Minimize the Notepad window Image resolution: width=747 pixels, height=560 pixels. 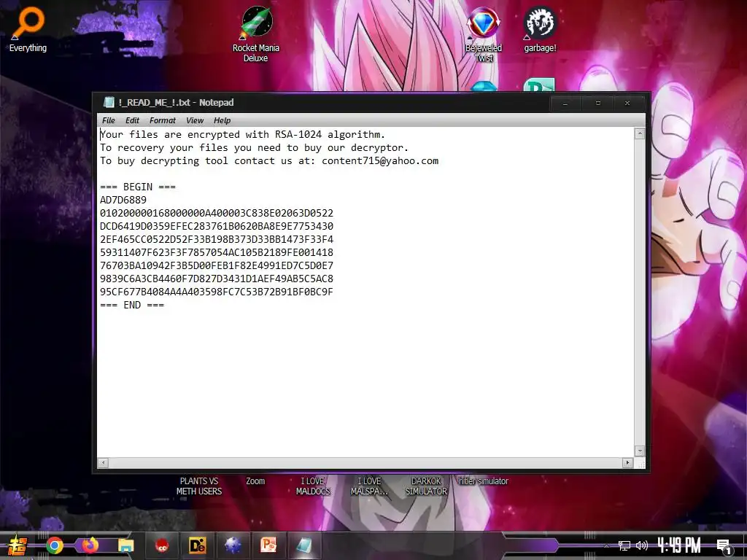[x=565, y=104]
